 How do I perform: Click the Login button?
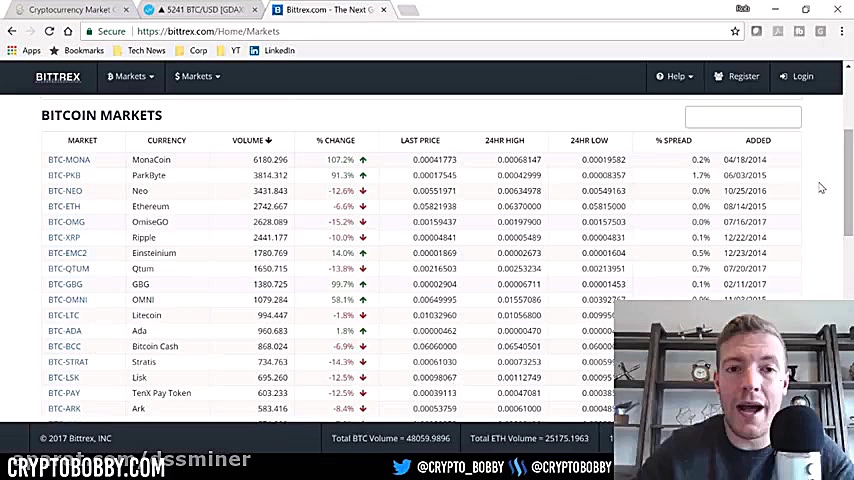pyautogui.click(x=796, y=77)
